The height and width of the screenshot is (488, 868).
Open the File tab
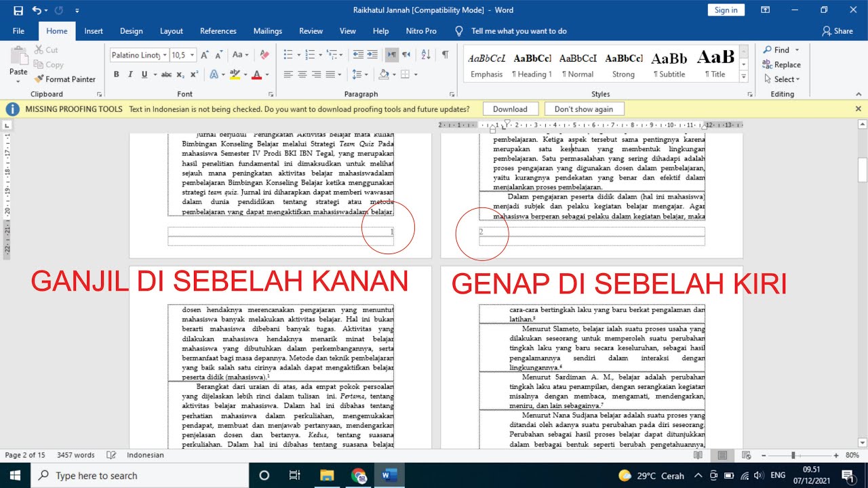click(x=18, y=31)
